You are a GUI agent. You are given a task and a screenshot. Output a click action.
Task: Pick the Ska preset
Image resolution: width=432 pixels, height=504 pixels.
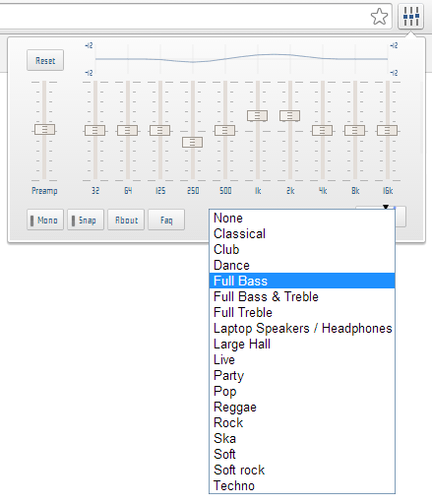tap(302, 438)
